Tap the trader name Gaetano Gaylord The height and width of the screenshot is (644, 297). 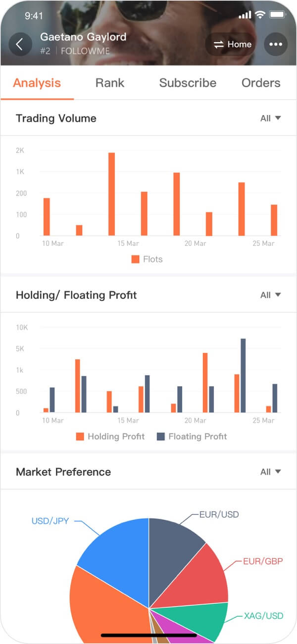coord(83,37)
